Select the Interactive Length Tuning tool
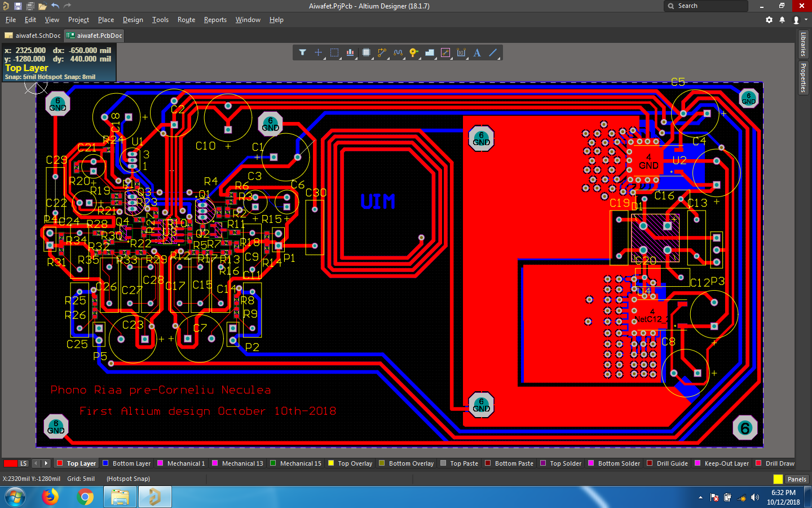This screenshot has height=508, width=812. (398, 52)
